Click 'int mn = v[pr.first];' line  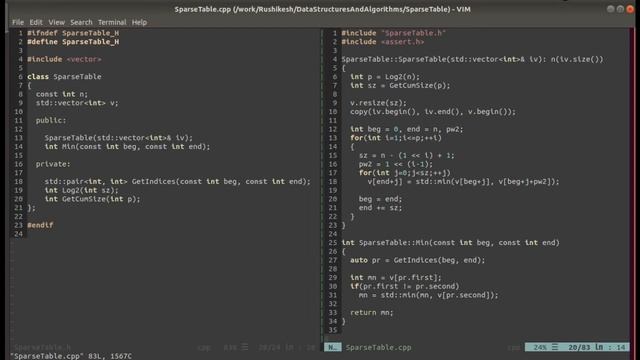click(x=396, y=278)
